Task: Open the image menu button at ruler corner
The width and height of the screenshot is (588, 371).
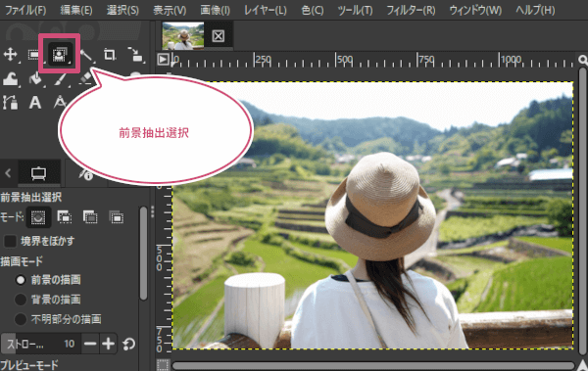Action: pos(163,60)
